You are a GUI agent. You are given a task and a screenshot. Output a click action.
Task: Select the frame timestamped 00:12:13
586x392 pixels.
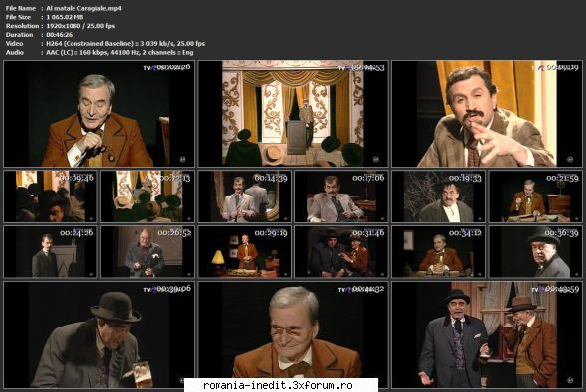(x=147, y=196)
